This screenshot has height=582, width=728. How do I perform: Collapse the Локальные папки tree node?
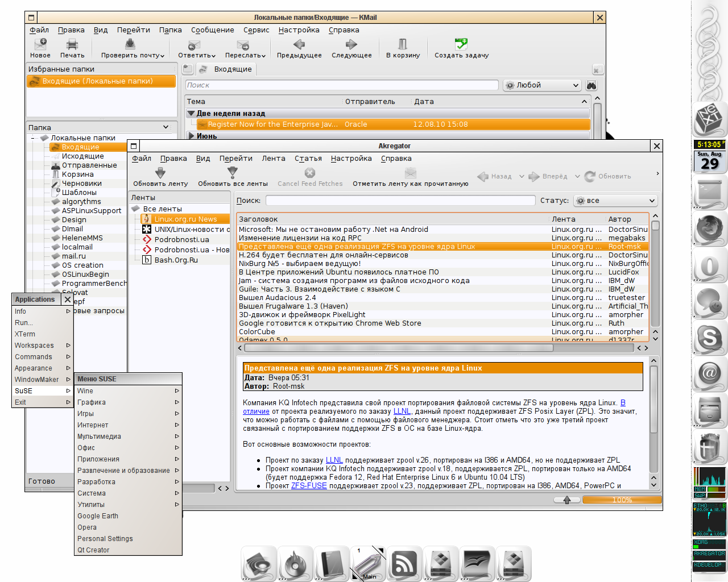(34, 138)
